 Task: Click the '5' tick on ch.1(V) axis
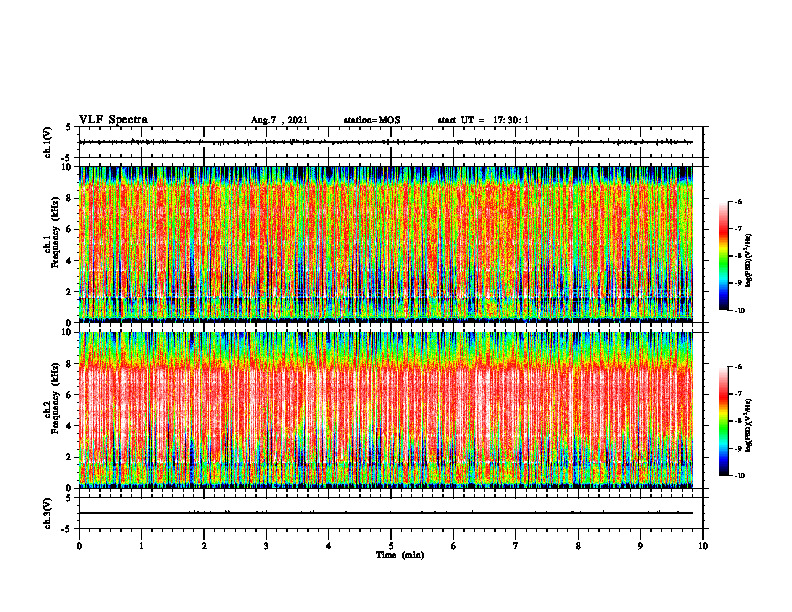point(69,127)
